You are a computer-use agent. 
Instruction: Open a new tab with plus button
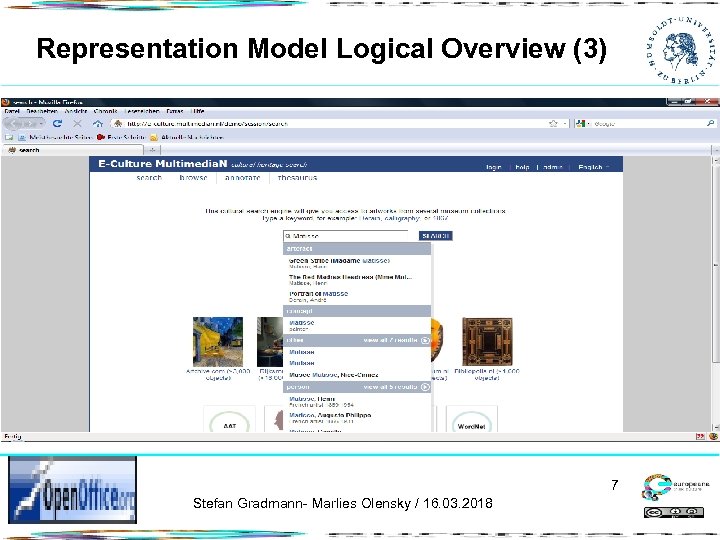pos(152,150)
